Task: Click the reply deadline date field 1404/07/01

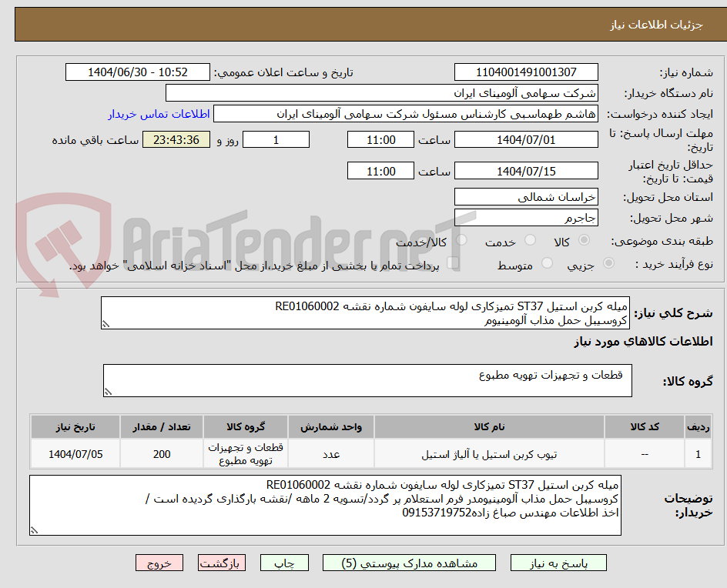Action: pyautogui.click(x=526, y=139)
